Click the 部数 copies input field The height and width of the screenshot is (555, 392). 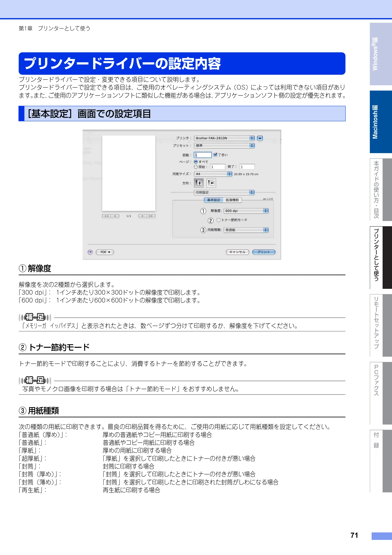tap(203, 155)
